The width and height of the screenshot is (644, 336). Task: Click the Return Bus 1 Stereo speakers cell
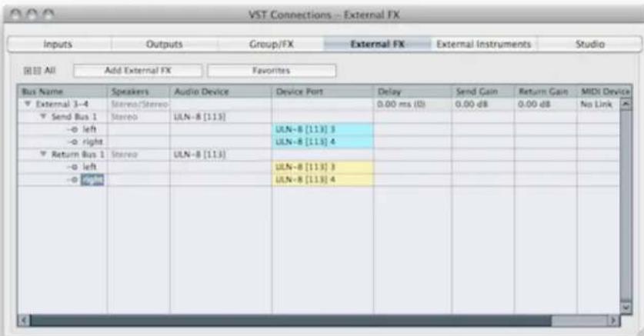click(138, 155)
